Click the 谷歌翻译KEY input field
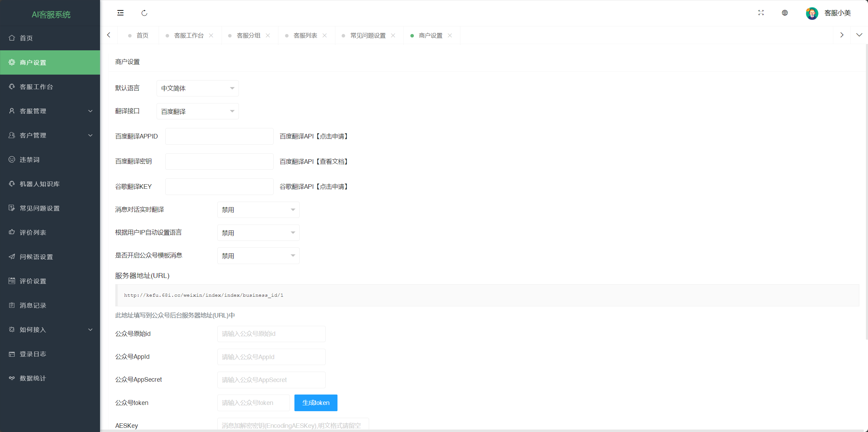The height and width of the screenshot is (432, 868). pyautogui.click(x=219, y=187)
